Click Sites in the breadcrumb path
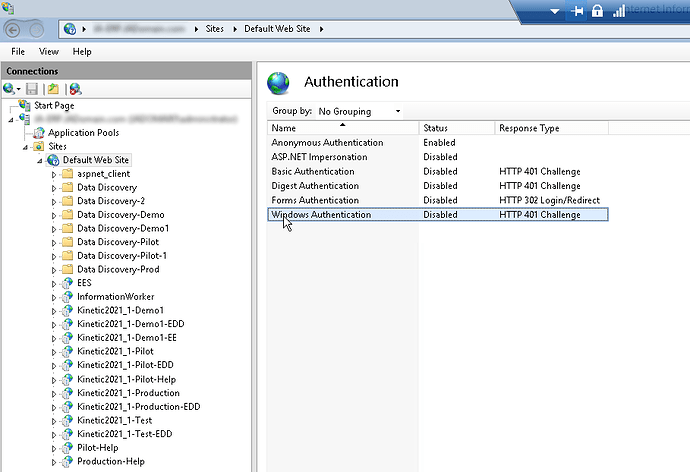Viewport: 690px width, 472px height. click(215, 29)
